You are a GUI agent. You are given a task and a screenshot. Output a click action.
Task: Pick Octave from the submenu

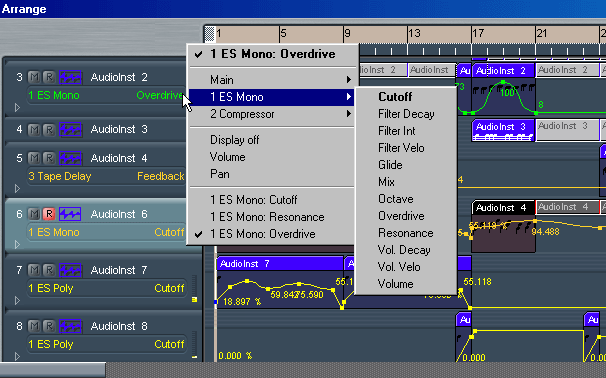405,199
